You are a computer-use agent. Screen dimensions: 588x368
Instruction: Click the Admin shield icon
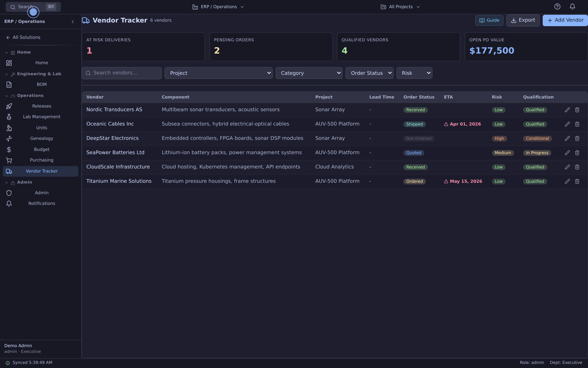pos(9,193)
